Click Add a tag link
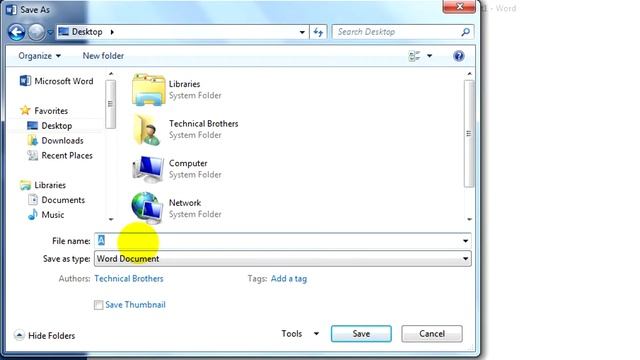Screen dimensions: 640x360 pyautogui.click(x=289, y=278)
